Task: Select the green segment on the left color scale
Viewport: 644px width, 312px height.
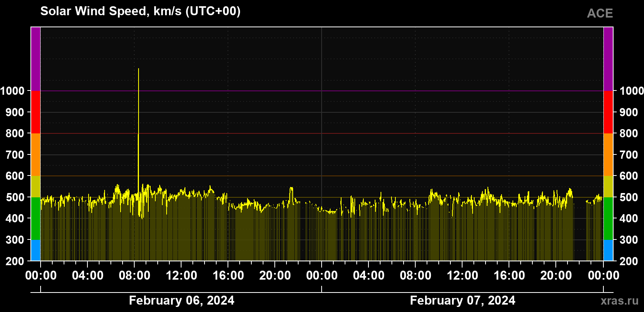Action: (x=36, y=219)
